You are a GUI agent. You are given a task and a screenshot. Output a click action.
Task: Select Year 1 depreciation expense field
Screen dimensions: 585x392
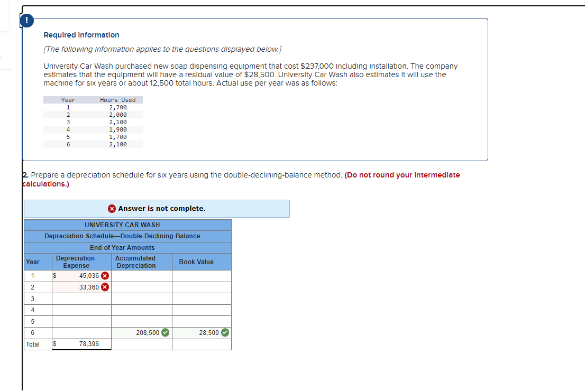(81, 276)
